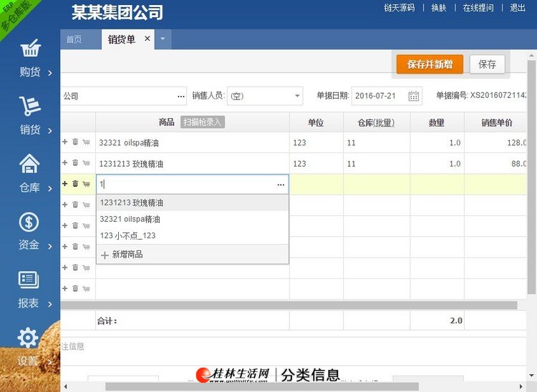Close the 销货单 tab

coord(147,39)
